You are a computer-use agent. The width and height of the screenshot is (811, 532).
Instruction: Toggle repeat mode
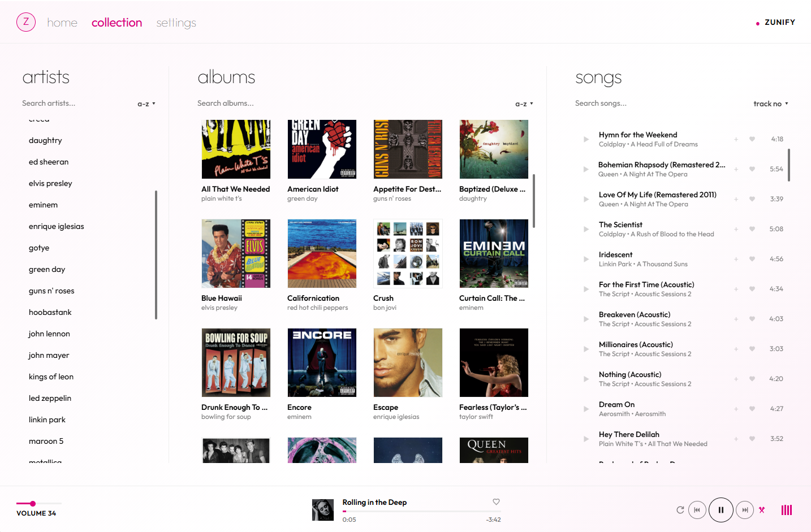point(680,510)
